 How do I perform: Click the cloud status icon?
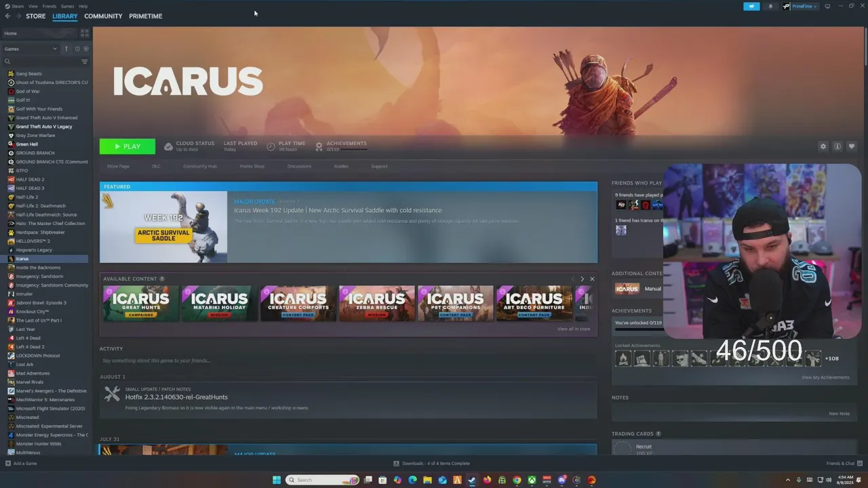click(x=169, y=146)
